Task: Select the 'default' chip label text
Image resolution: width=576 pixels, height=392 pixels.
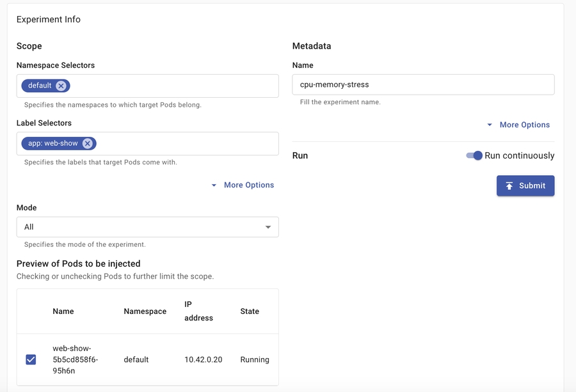Action: point(40,86)
